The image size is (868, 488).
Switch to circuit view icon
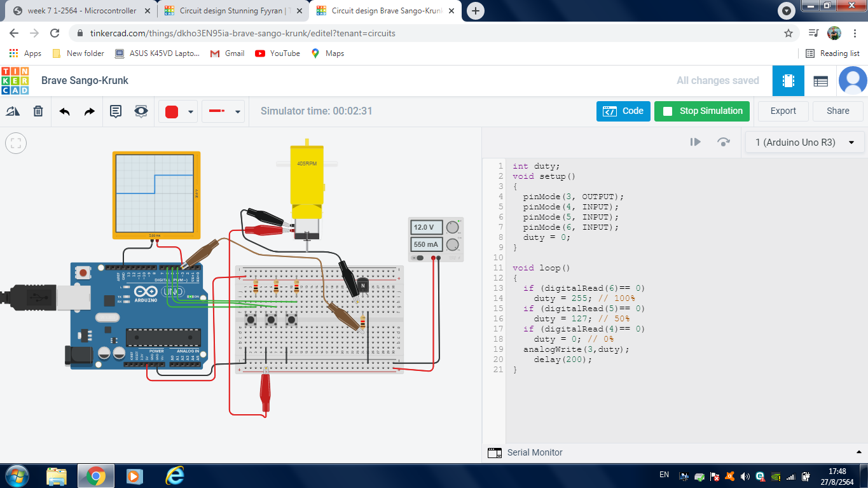789,81
